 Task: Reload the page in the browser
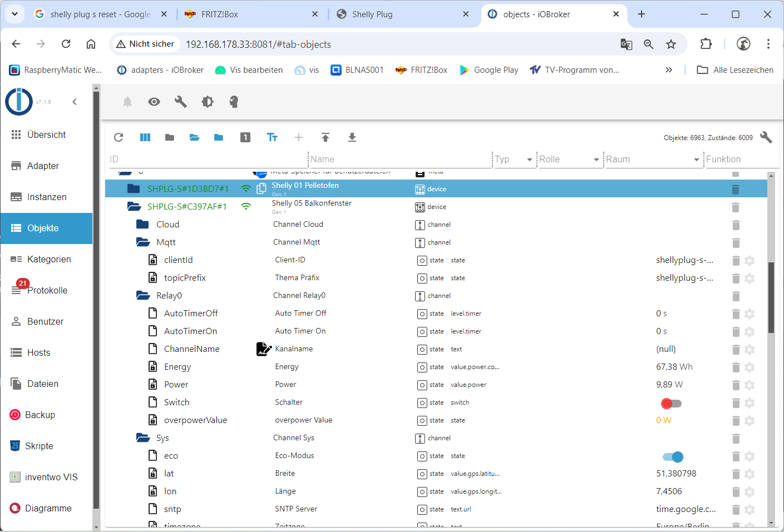click(x=66, y=44)
